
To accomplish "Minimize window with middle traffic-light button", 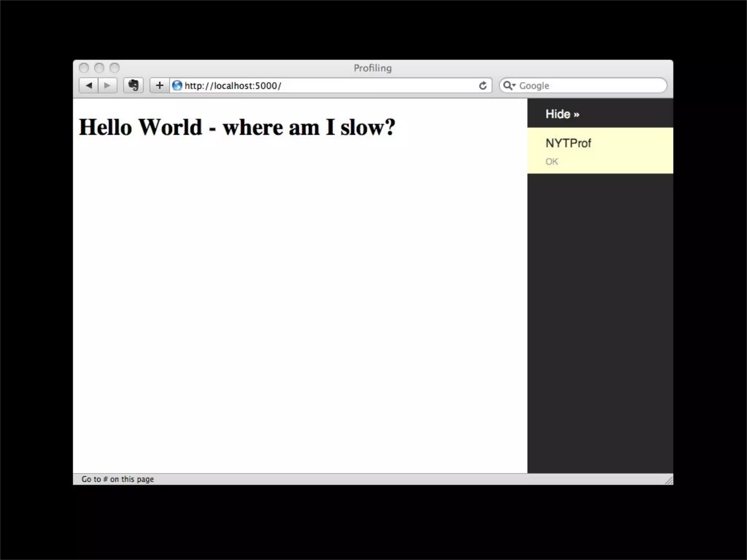I will pos(99,68).
